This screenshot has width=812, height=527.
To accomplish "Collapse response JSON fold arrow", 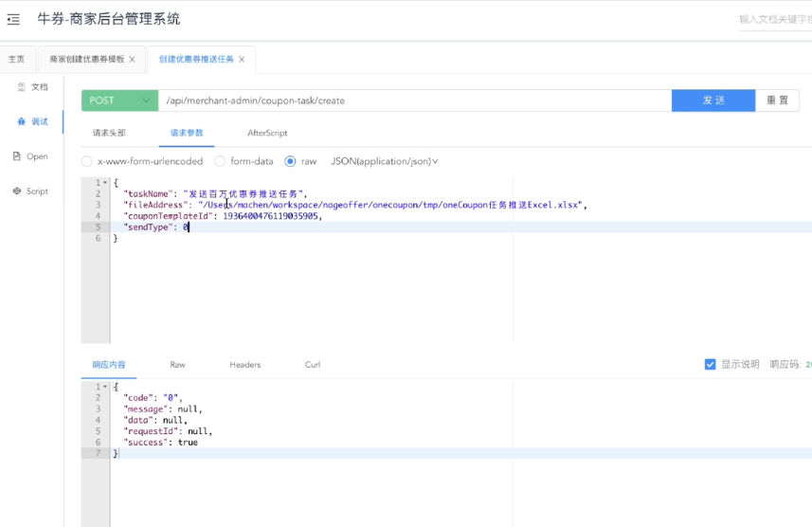I will tap(105, 387).
